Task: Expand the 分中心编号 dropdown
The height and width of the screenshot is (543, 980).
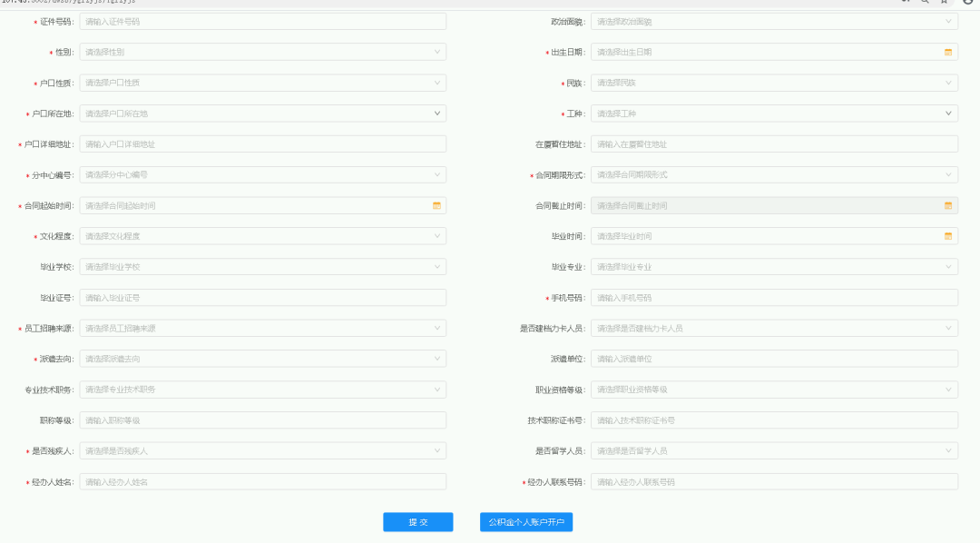Action: click(262, 174)
